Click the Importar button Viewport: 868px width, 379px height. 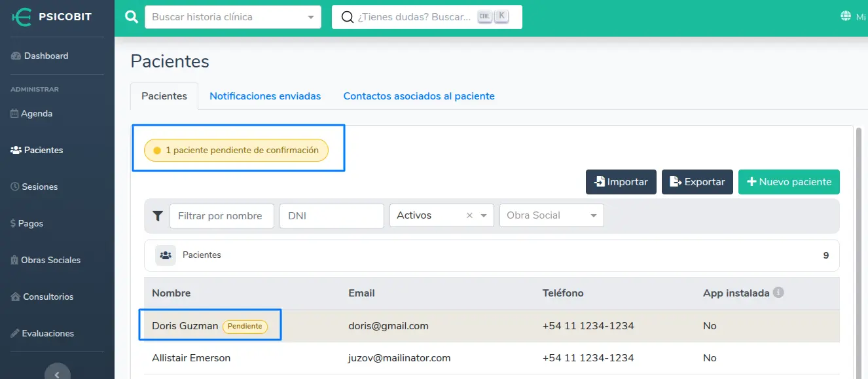click(x=621, y=182)
